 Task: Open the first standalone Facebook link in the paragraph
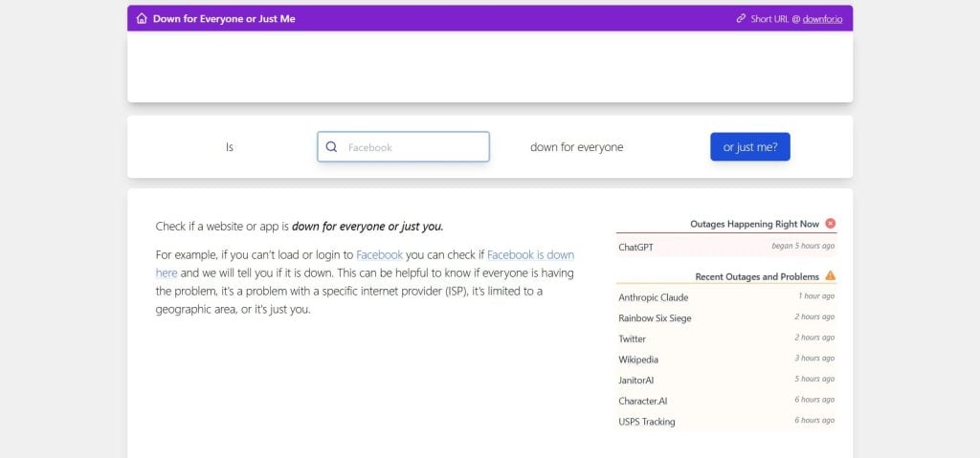click(x=379, y=255)
